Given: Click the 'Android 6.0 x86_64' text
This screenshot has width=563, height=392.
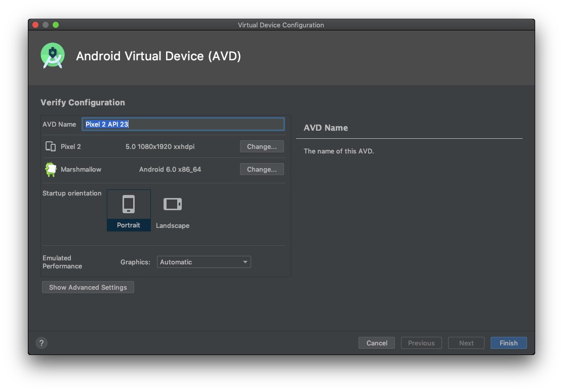Looking at the screenshot, I should click(x=170, y=169).
